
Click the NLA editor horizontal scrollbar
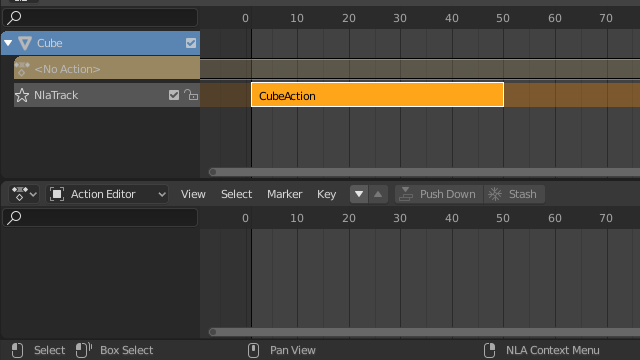tap(424, 172)
